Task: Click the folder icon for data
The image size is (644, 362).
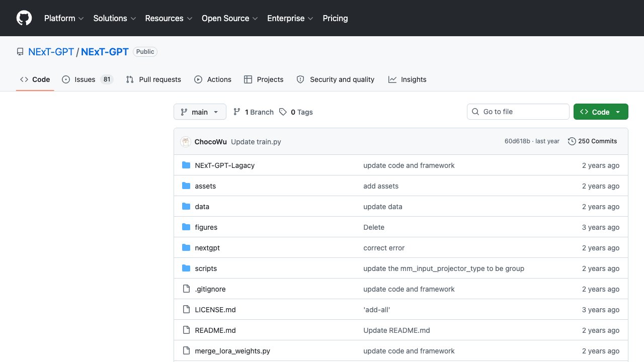Action: click(x=186, y=207)
